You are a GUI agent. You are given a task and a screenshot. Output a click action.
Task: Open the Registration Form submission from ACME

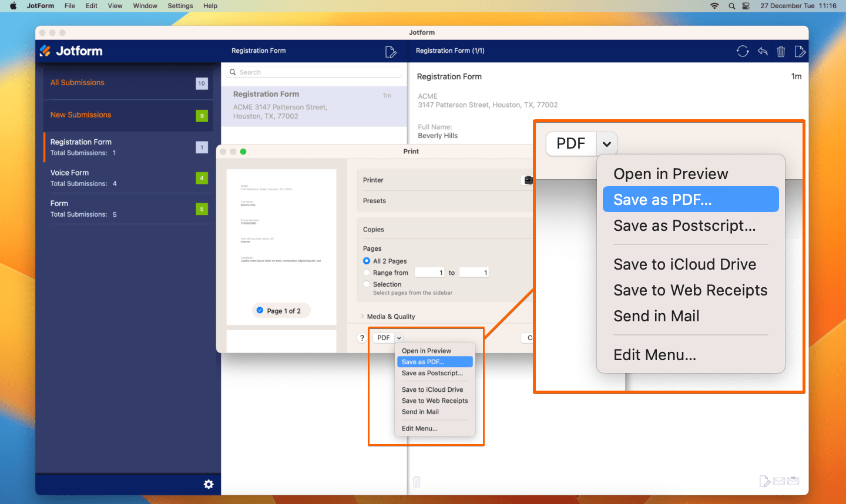[314, 106]
